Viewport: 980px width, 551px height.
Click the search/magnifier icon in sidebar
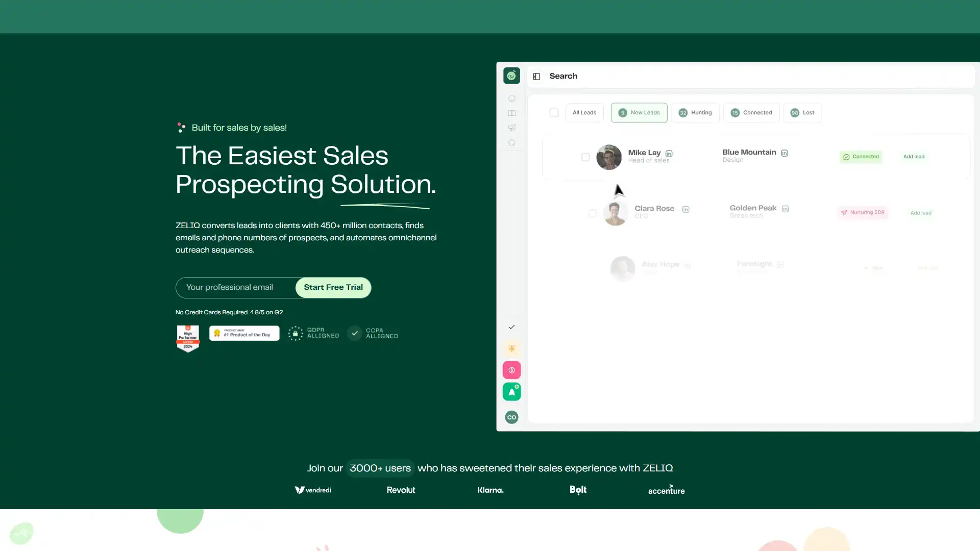(x=511, y=143)
